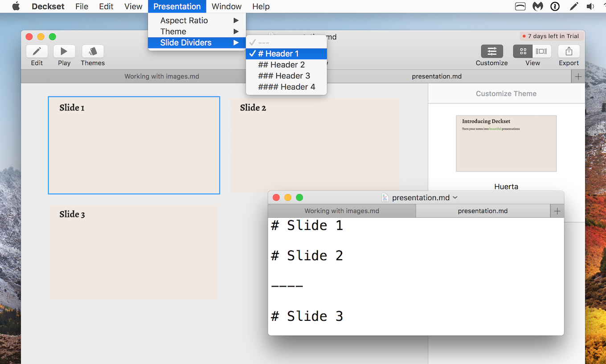Open the Export share icon
The width and height of the screenshot is (606, 364).
569,51
